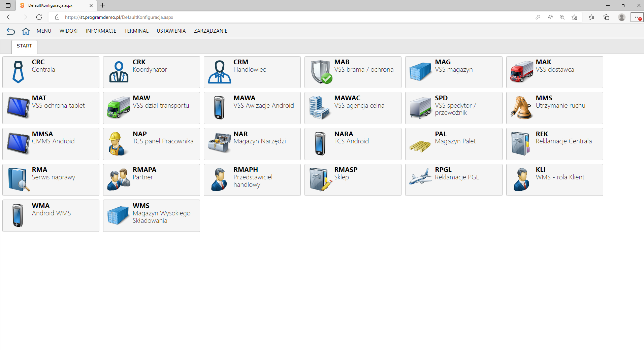Click the MAG blue container icon
This screenshot has height=350, width=644.
point(420,72)
